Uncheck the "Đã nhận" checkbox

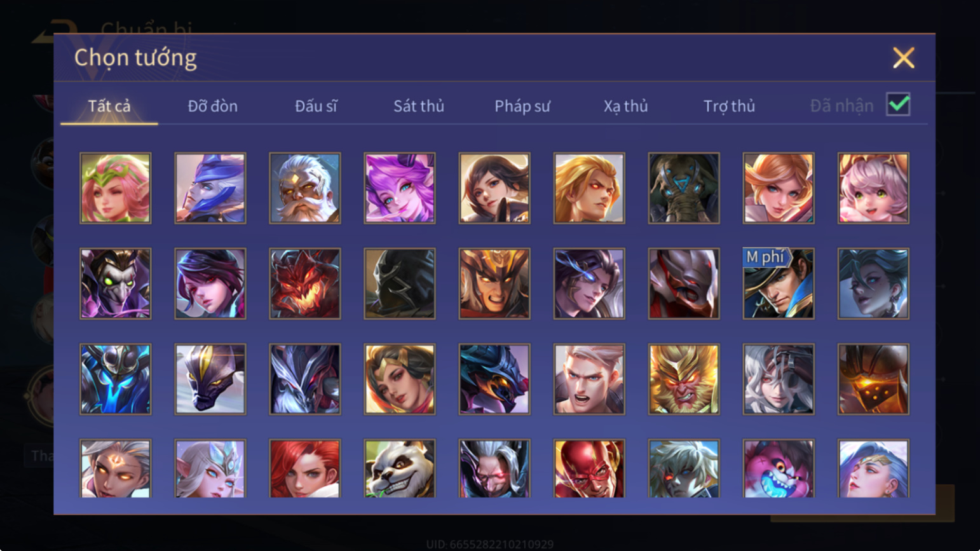898,104
